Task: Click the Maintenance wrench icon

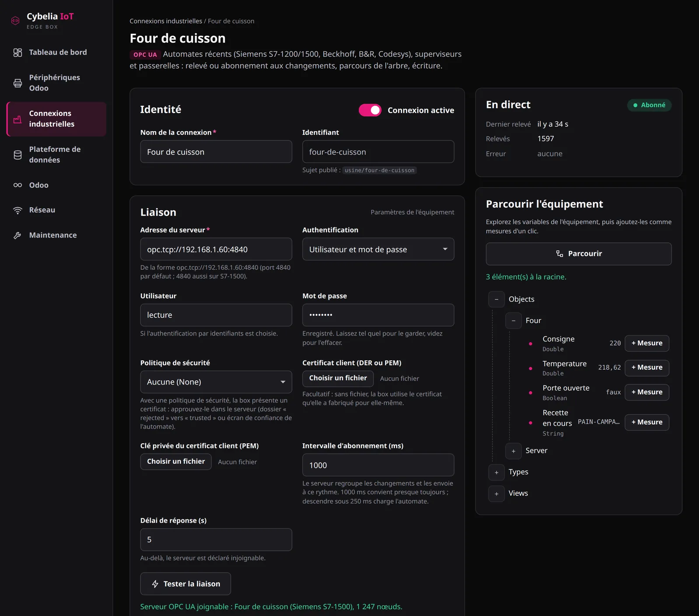Action: tap(18, 235)
